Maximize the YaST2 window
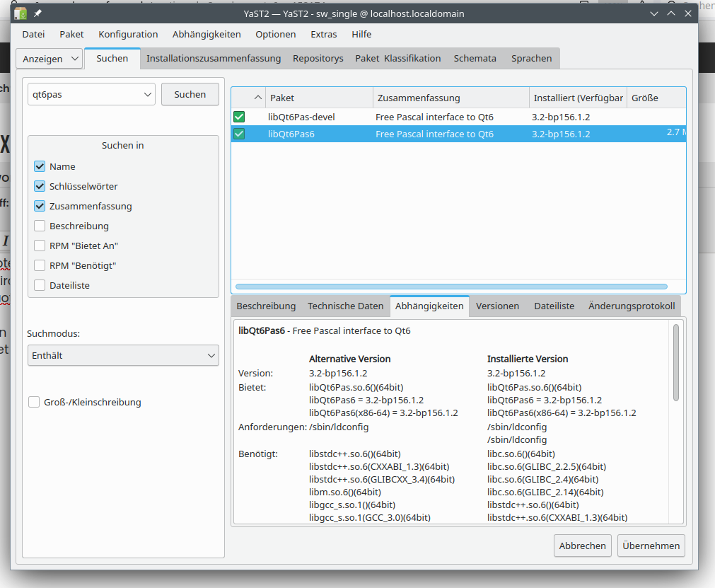The width and height of the screenshot is (715, 588). tap(670, 13)
